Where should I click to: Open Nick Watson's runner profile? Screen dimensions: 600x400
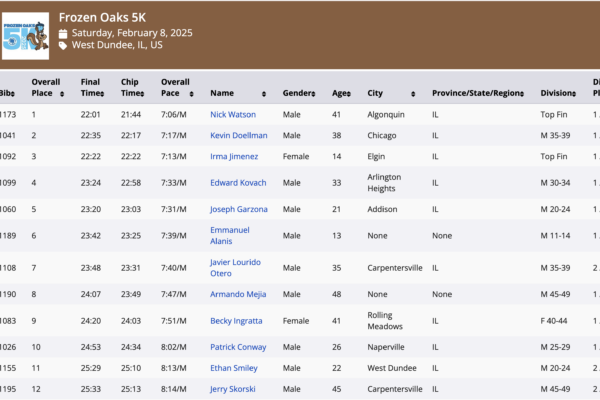pos(233,115)
